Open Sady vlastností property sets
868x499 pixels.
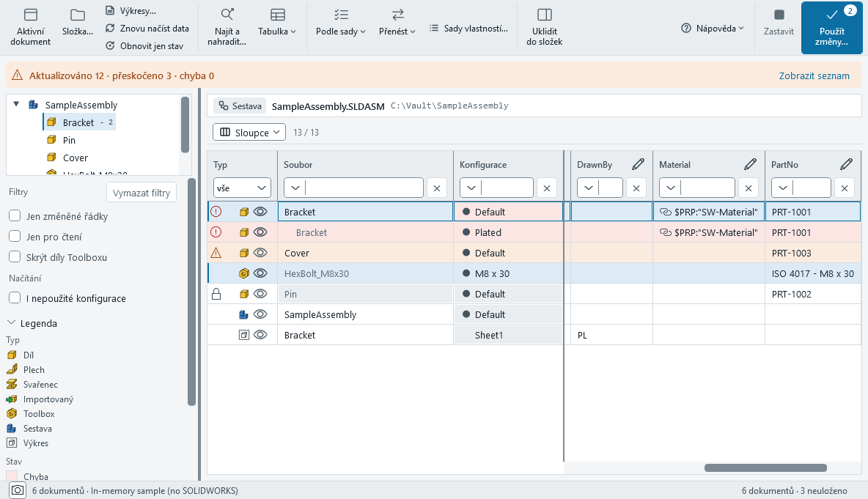tap(469, 29)
